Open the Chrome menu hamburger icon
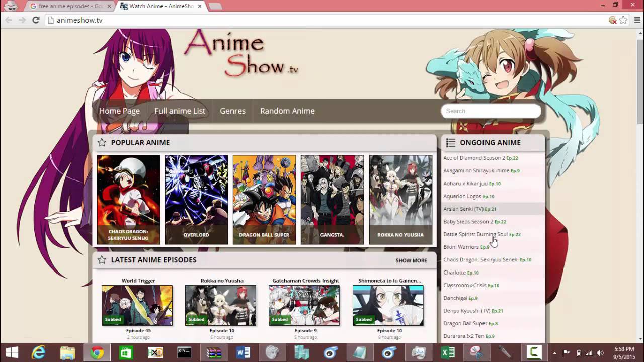Image resolution: width=644 pixels, height=362 pixels. click(636, 20)
